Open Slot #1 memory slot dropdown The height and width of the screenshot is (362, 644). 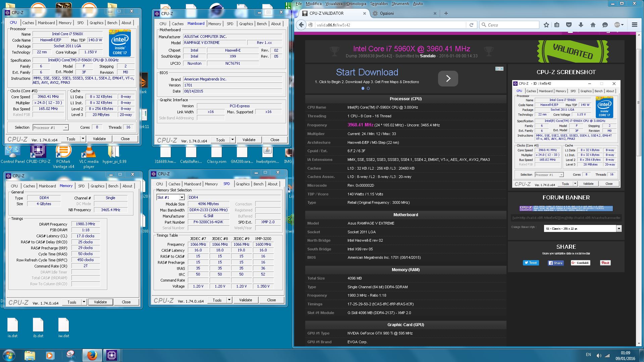tap(171, 197)
